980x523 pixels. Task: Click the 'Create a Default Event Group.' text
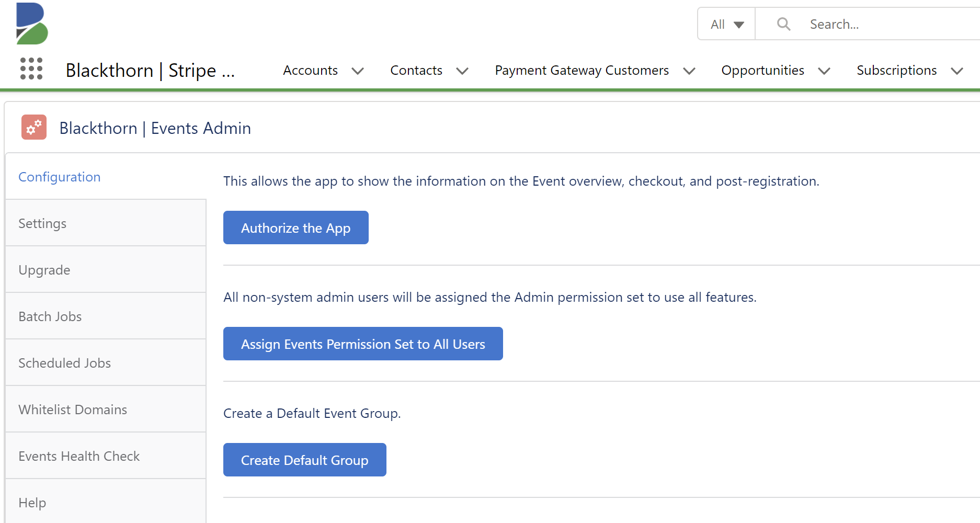click(312, 413)
